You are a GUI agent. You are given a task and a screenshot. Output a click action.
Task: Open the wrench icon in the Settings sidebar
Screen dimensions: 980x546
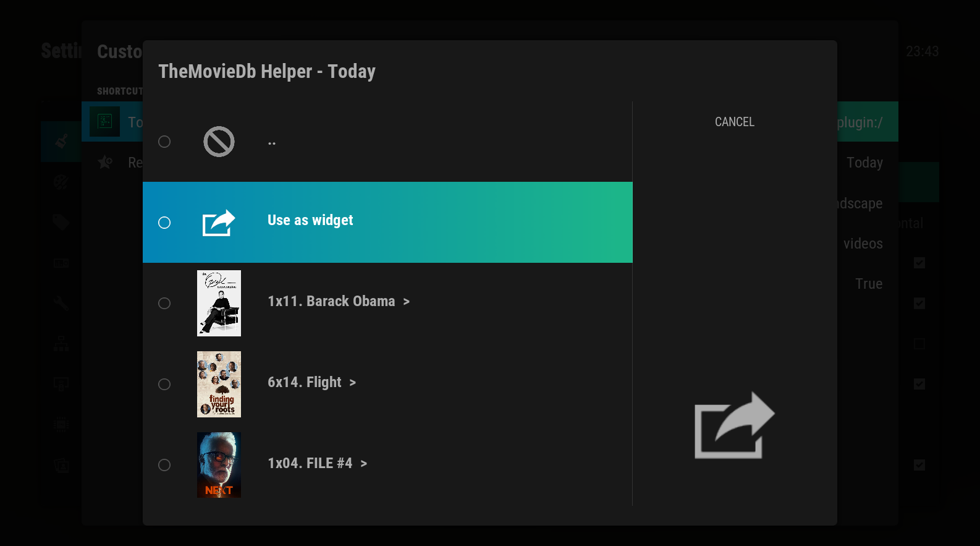point(61,303)
